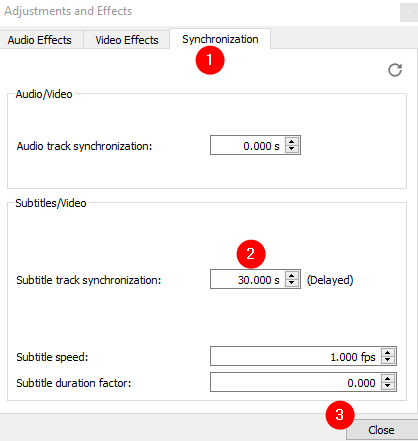This screenshot has width=418, height=441.
Task: Increase audio track synchronization with up arrow
Action: tap(292, 141)
